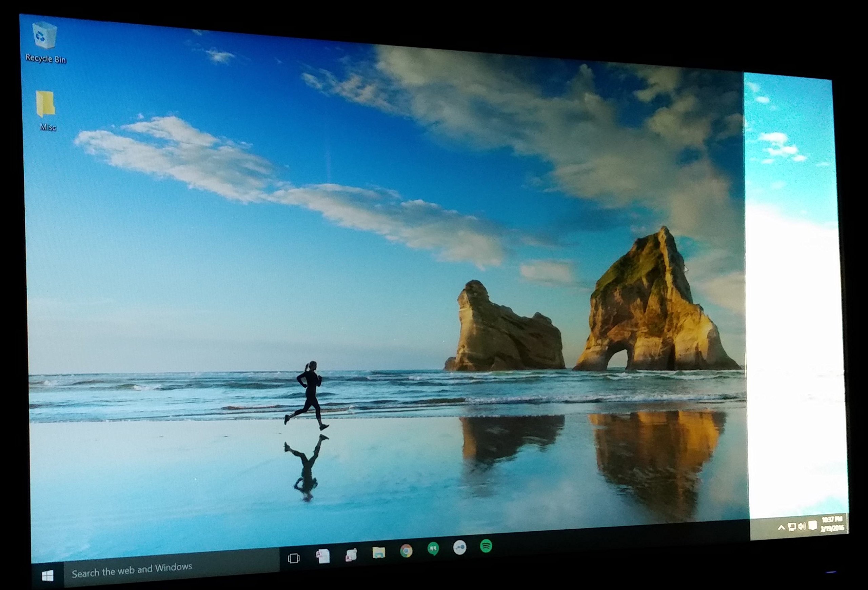The image size is (868, 590).
Task: Open Google Hangouts from the taskbar
Action: coord(433,549)
